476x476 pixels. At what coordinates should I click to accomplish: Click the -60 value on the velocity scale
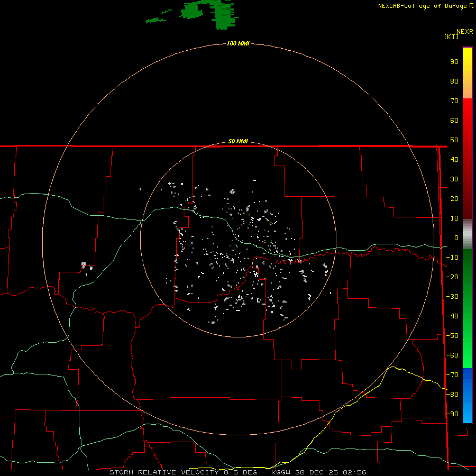452,355
